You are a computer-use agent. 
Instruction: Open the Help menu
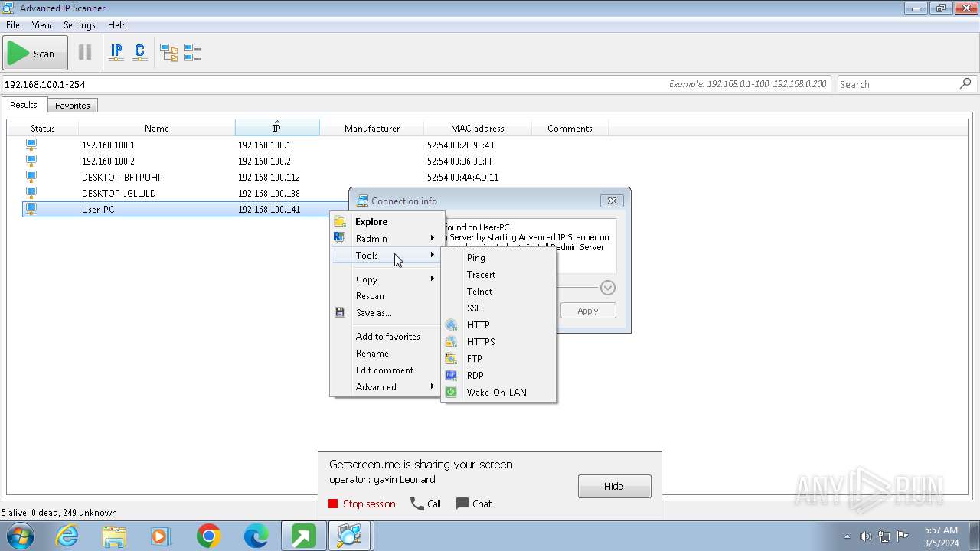coord(117,25)
